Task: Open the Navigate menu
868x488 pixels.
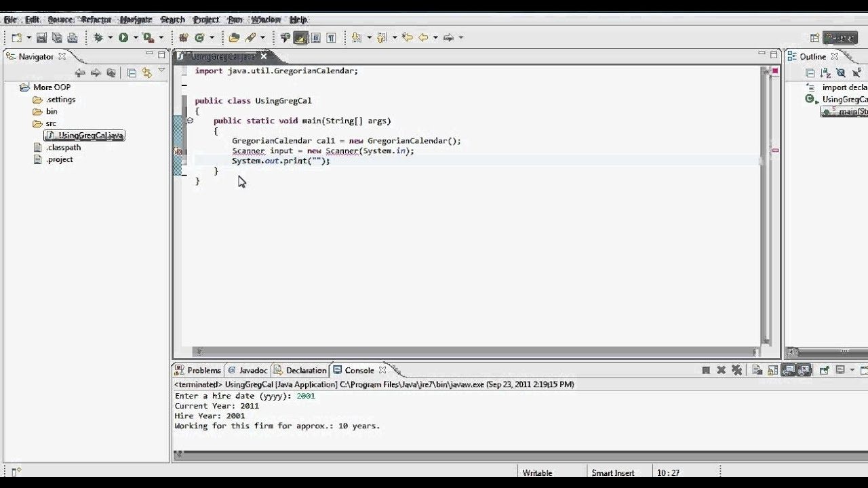Action: pyautogui.click(x=136, y=20)
